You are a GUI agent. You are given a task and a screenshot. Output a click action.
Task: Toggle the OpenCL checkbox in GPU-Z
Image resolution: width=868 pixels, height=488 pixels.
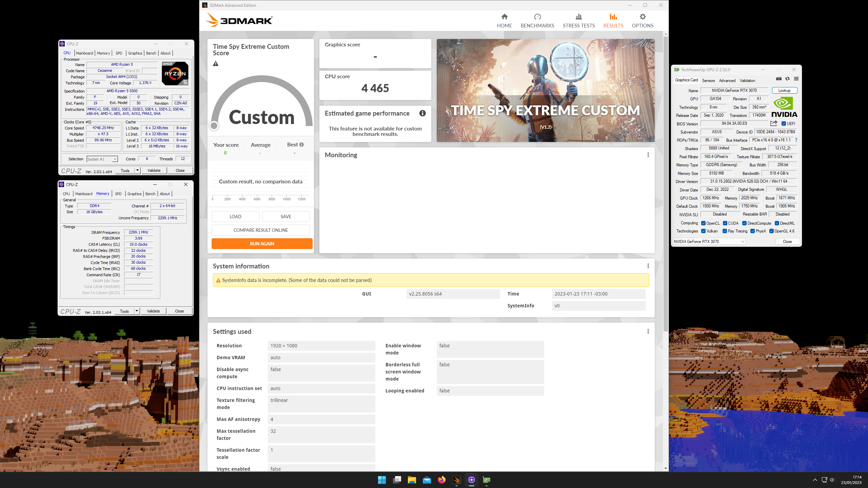click(x=703, y=223)
